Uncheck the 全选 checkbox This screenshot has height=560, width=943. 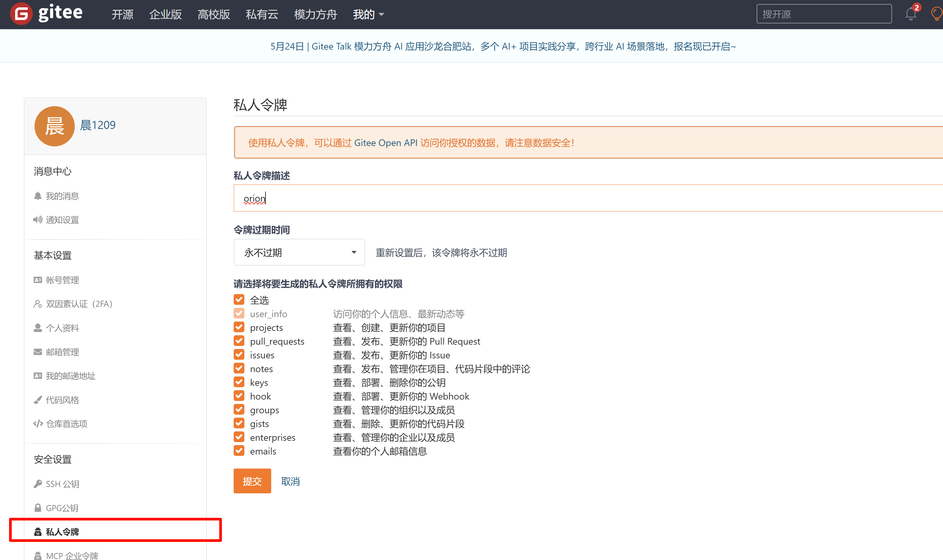pos(239,300)
